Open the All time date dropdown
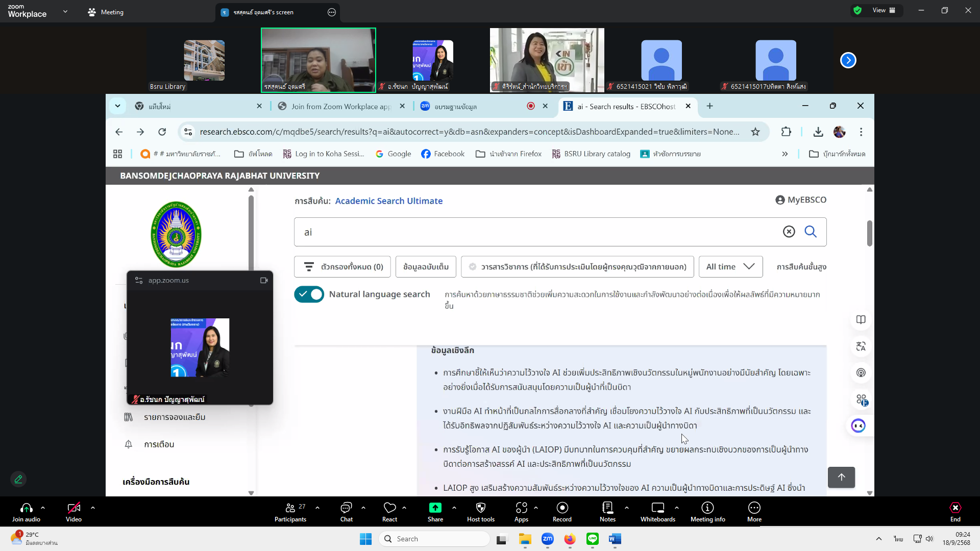The image size is (980, 551). pos(730,267)
